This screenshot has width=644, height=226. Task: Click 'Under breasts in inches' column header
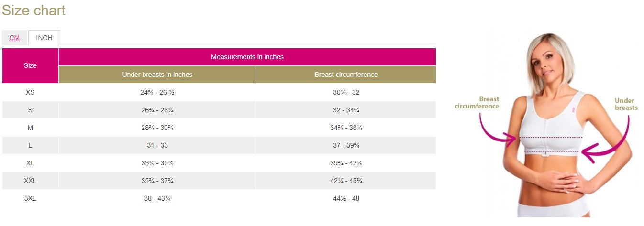[157, 75]
